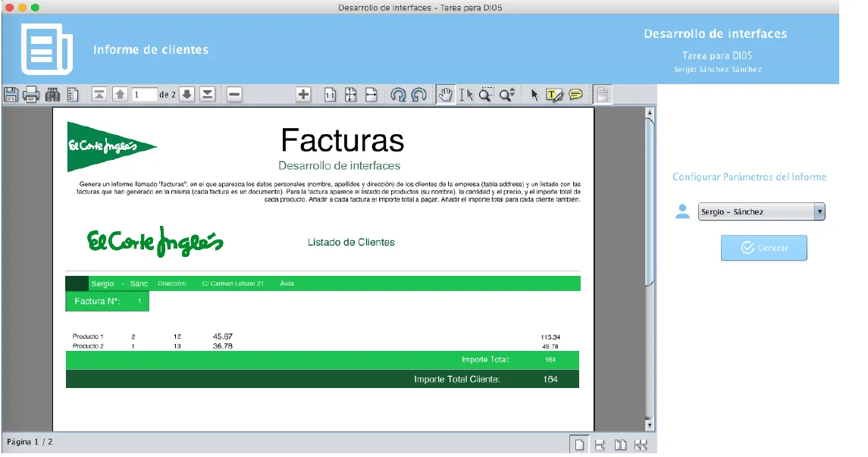Select the text selection tool
The image size is (868, 457).
[466, 95]
